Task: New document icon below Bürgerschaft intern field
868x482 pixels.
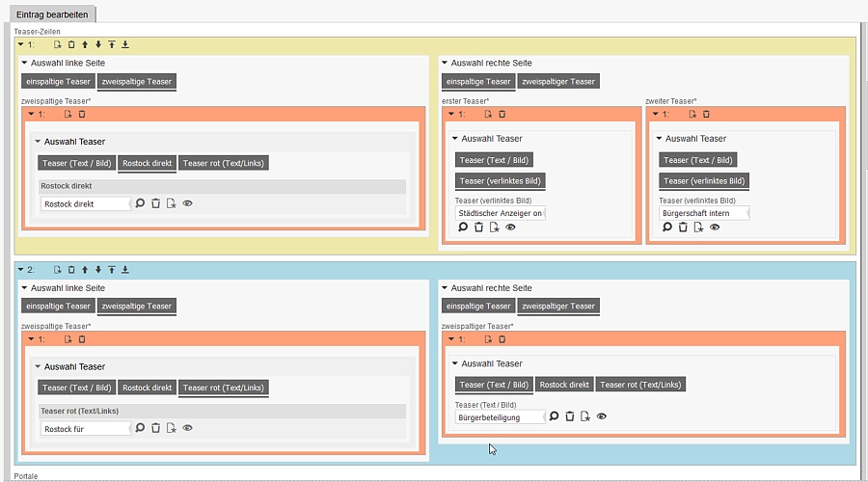Action: click(698, 227)
